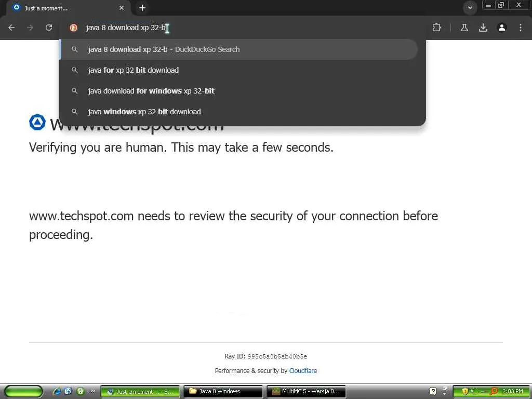
Task: Reload the current page
Action: click(49, 28)
